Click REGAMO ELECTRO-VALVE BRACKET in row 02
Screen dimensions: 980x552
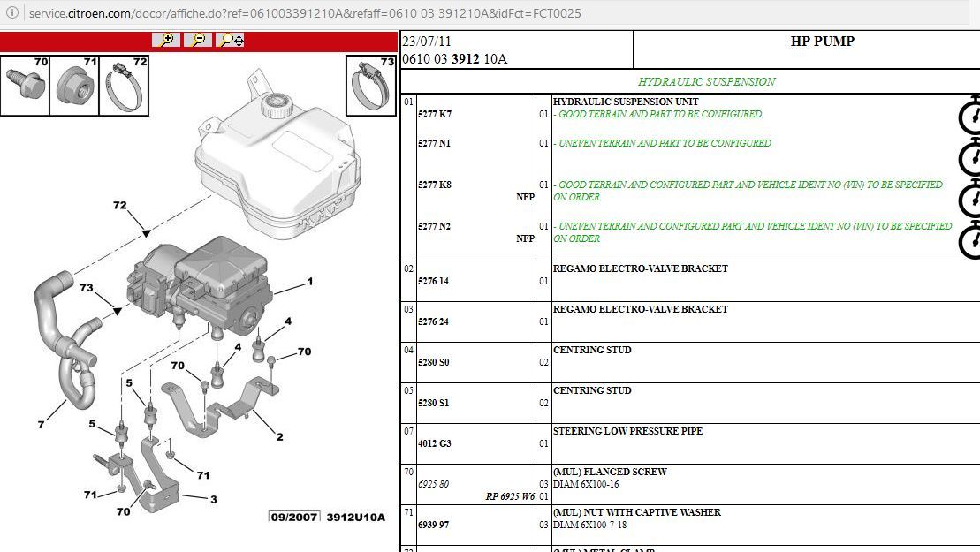[641, 268]
